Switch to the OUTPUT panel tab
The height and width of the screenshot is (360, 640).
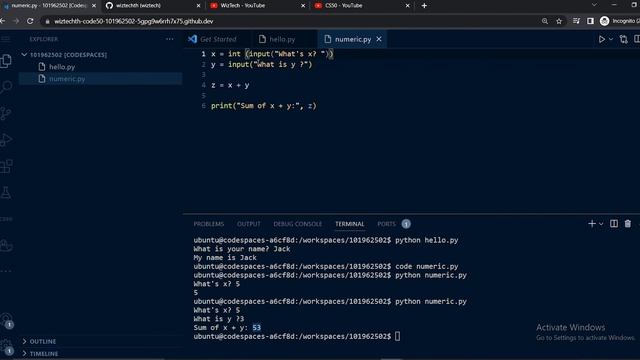249,224
